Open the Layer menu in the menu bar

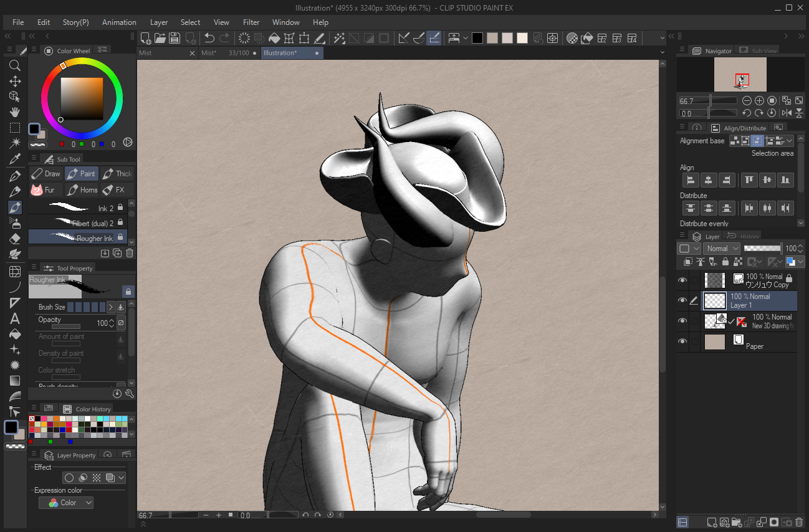159,22
